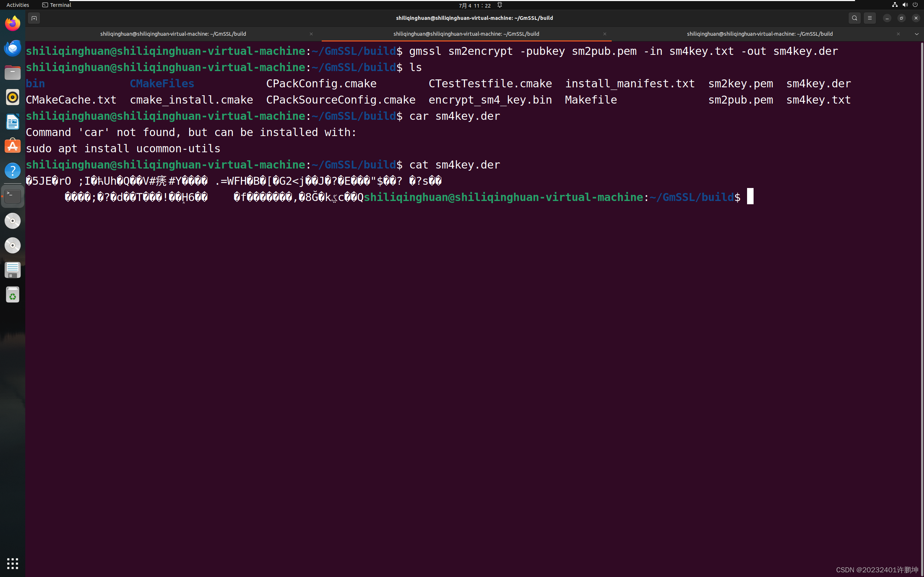Open the power icon in system menu

click(x=915, y=5)
